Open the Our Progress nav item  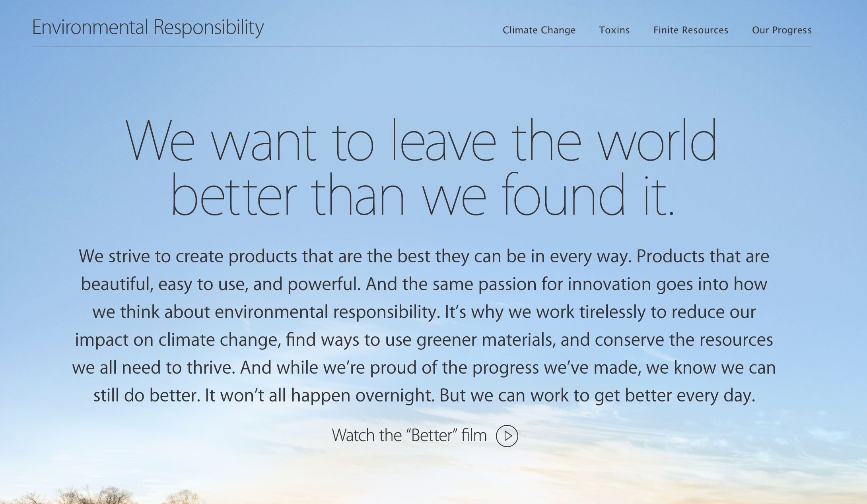pos(781,30)
